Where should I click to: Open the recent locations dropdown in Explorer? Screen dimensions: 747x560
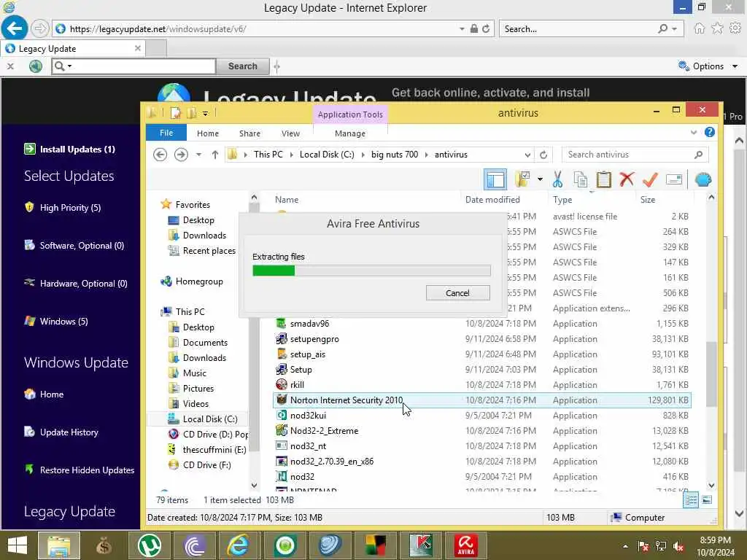tap(198, 155)
